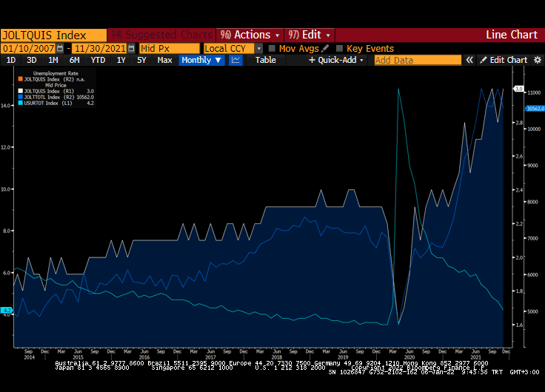Switch to Table view
The image size is (545, 392).
[266, 60]
